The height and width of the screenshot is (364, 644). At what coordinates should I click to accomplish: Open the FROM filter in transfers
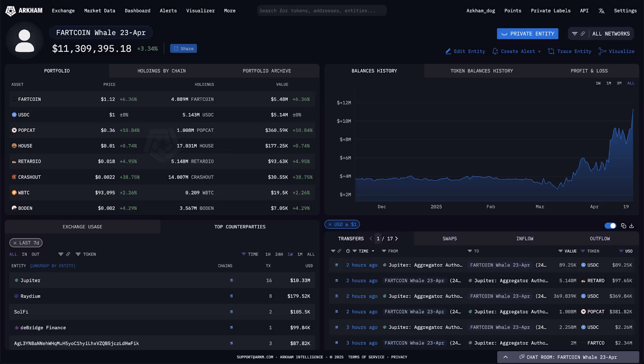coord(390,251)
